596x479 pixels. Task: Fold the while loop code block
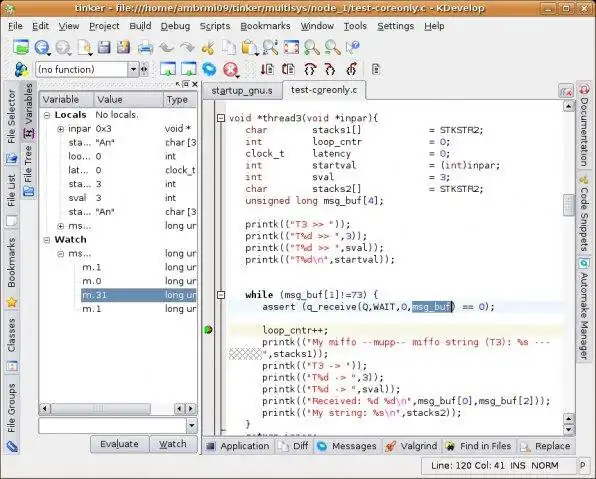coord(221,295)
